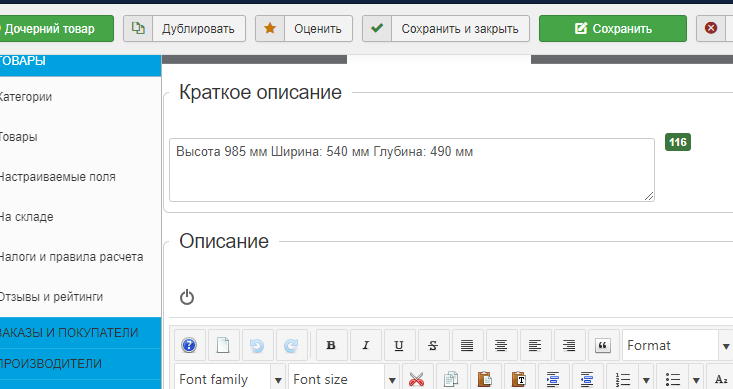Screen dimensions: 733x389
Task: Open the Format dropdown
Action: [x=678, y=346]
